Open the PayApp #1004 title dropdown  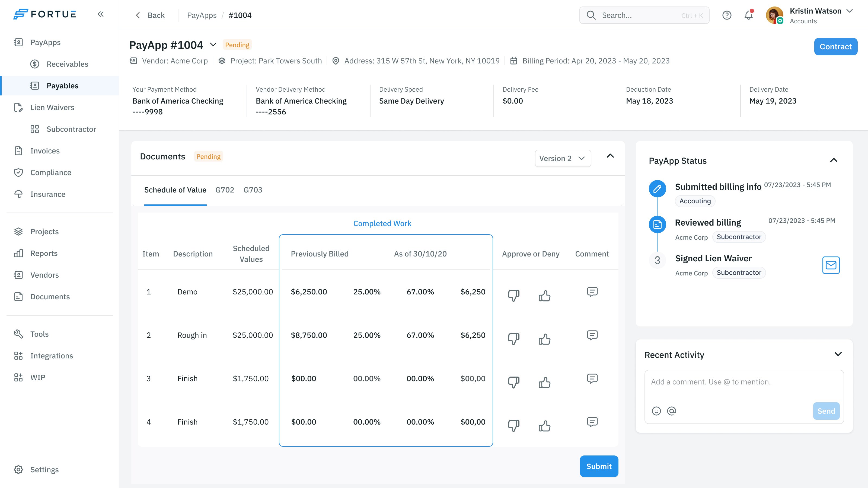213,45
